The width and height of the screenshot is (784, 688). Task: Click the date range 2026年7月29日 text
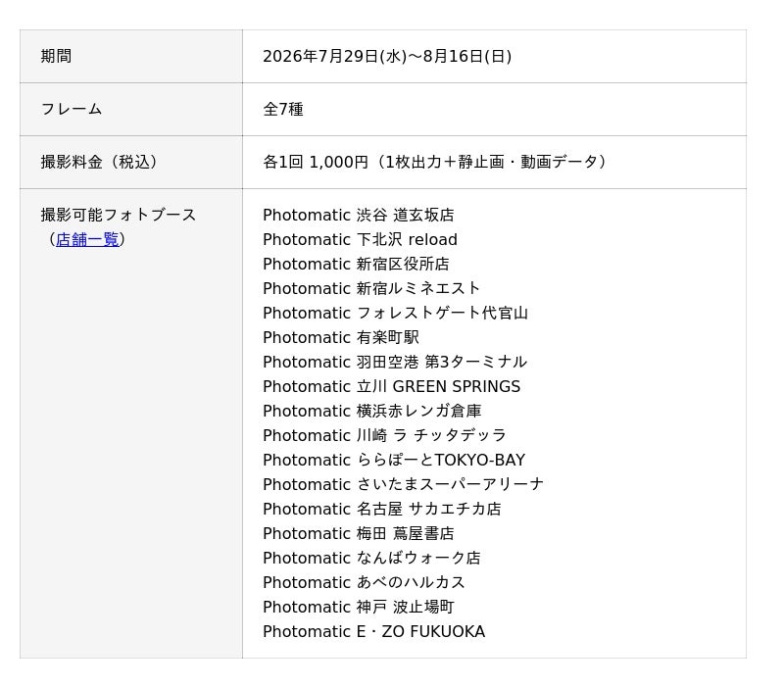pyautogui.click(x=387, y=56)
